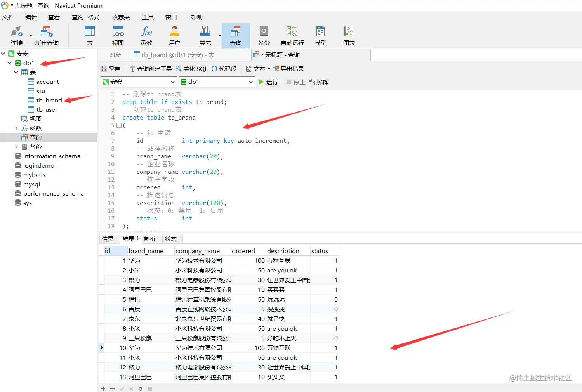Open the 模型 model toolbar icon
582x392 pixels.
click(321, 36)
